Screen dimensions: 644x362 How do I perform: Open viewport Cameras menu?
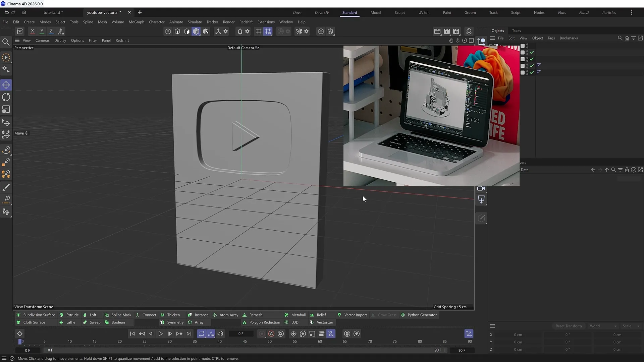[x=42, y=40]
